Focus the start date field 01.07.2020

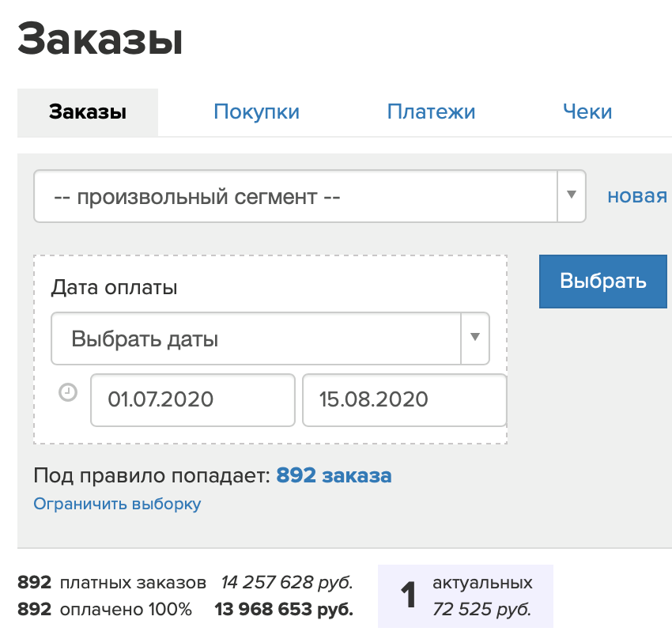(192, 399)
